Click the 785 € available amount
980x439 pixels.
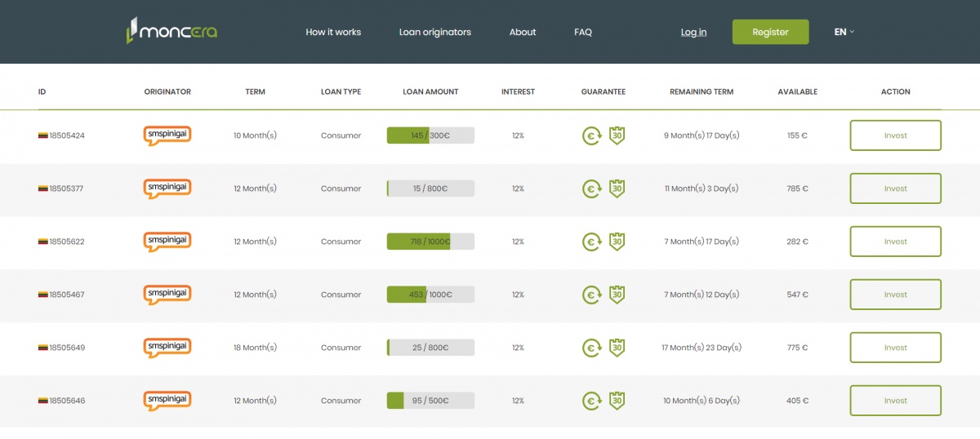pos(798,188)
